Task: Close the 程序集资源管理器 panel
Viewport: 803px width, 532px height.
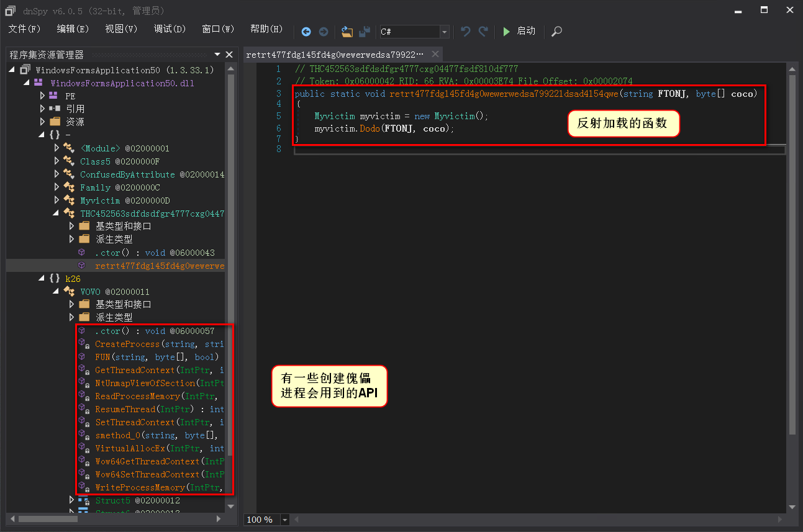Action: coord(229,55)
